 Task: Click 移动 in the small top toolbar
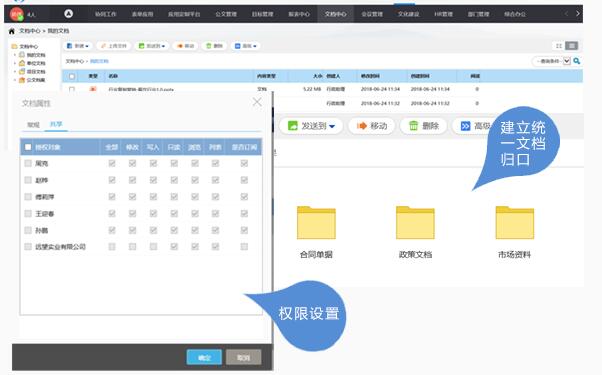185,46
